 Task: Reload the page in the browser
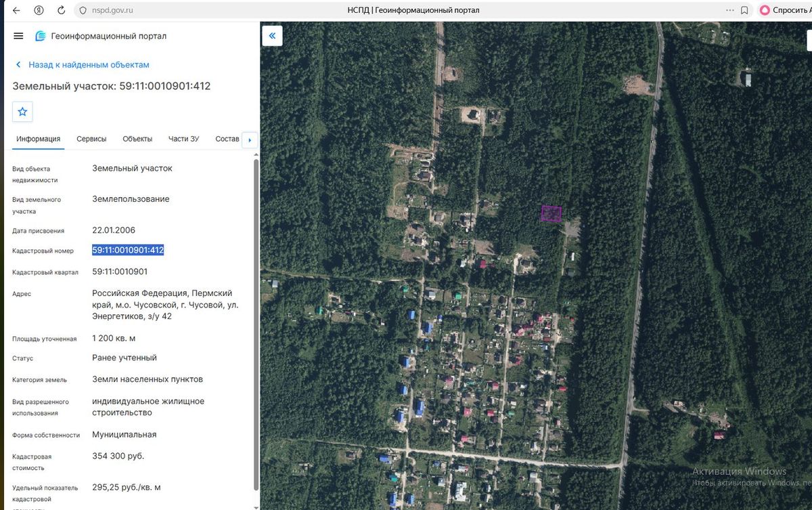point(62,10)
